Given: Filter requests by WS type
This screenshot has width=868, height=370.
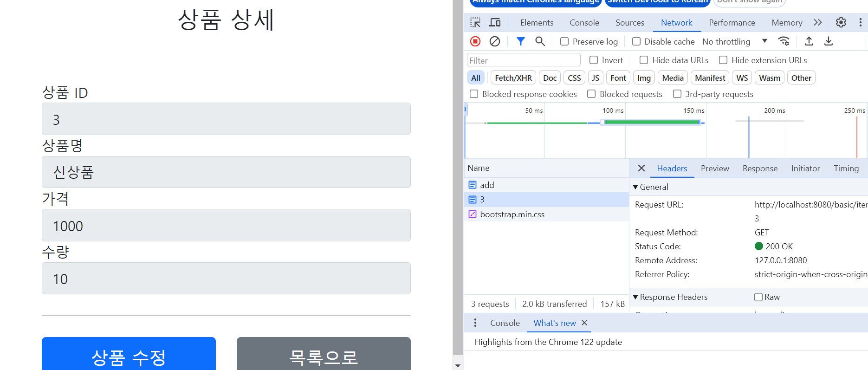Looking at the screenshot, I should tap(742, 78).
